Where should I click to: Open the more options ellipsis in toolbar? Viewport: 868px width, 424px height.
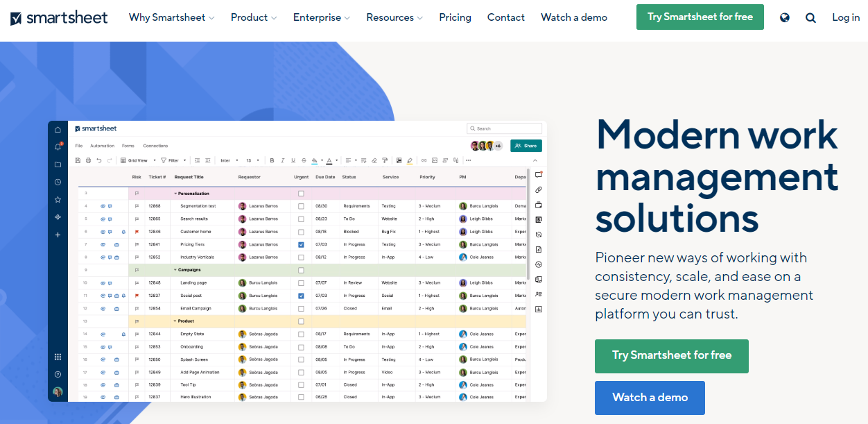click(468, 160)
